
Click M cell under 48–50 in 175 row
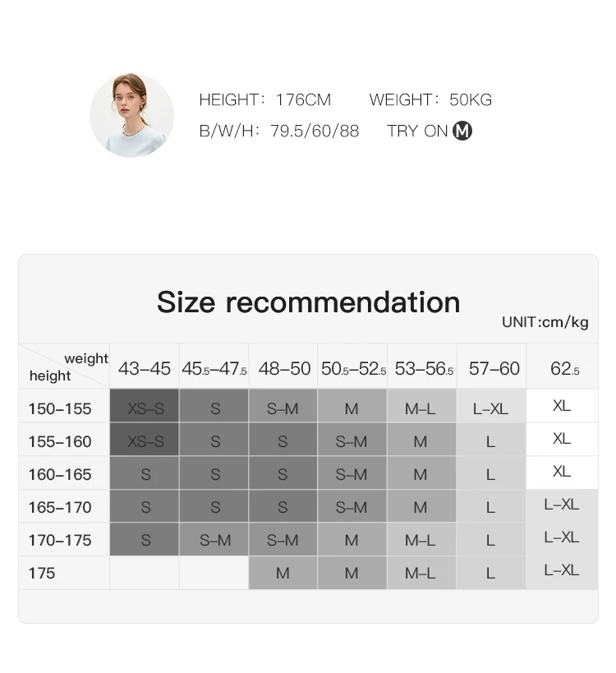tap(283, 573)
